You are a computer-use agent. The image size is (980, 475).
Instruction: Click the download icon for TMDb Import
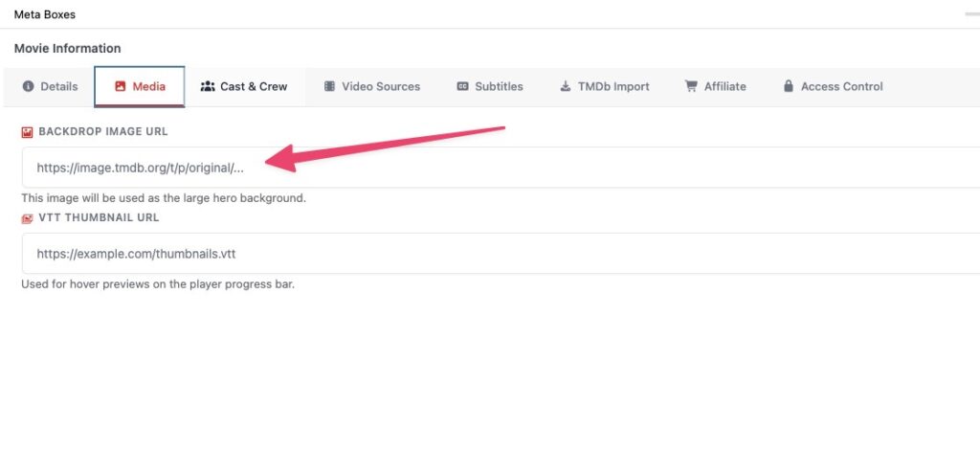pos(566,86)
